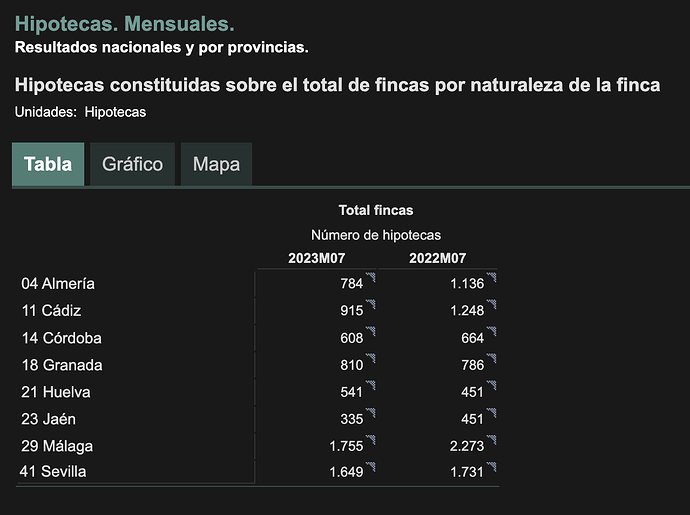Click the corner marker beside Málaga 2.273
This screenshot has height=515, width=690.
pos(491,440)
